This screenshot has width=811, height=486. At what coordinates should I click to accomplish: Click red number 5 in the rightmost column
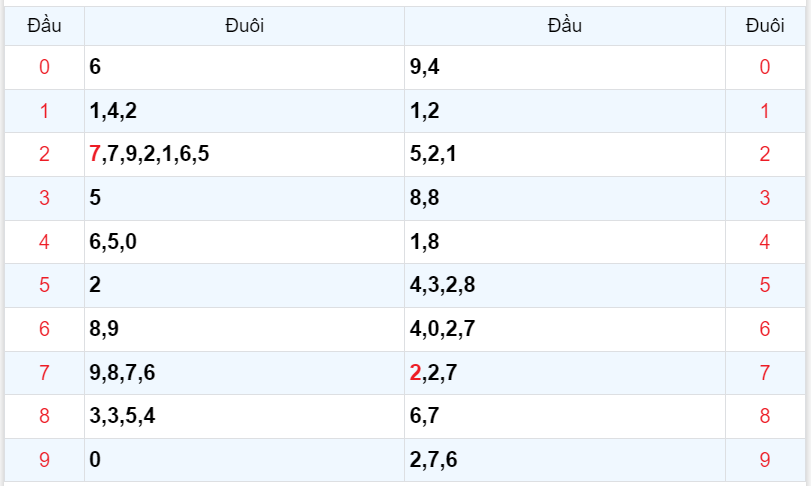765,285
